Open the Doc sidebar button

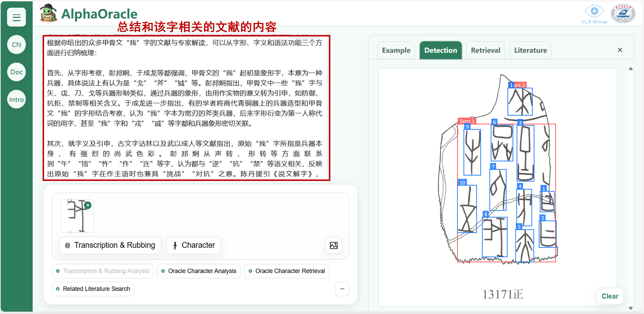click(x=17, y=72)
